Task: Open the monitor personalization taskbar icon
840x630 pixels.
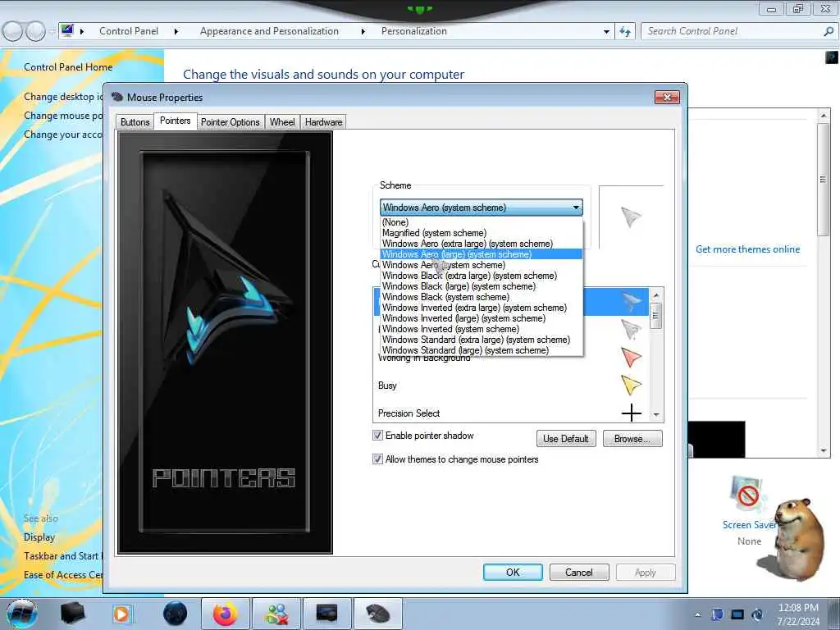Action: [x=326, y=614]
